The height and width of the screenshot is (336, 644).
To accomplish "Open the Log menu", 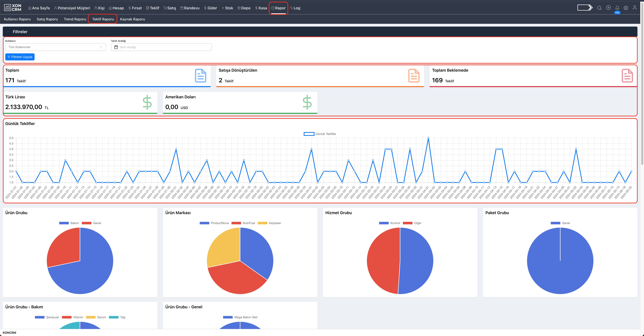I will [295, 8].
